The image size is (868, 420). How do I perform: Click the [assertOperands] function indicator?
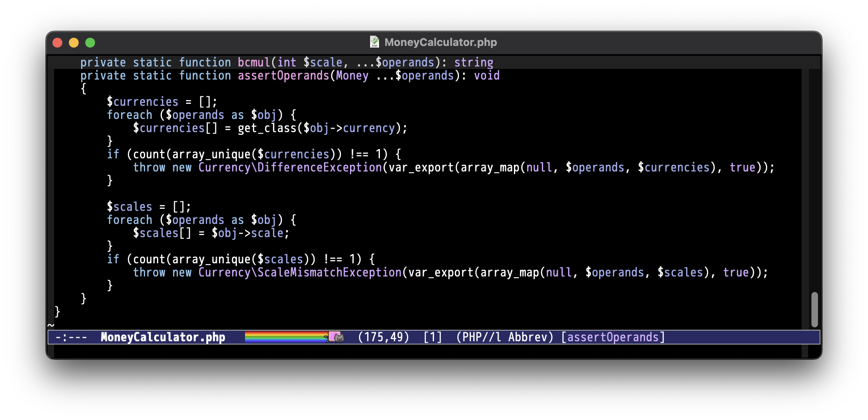tap(613, 337)
